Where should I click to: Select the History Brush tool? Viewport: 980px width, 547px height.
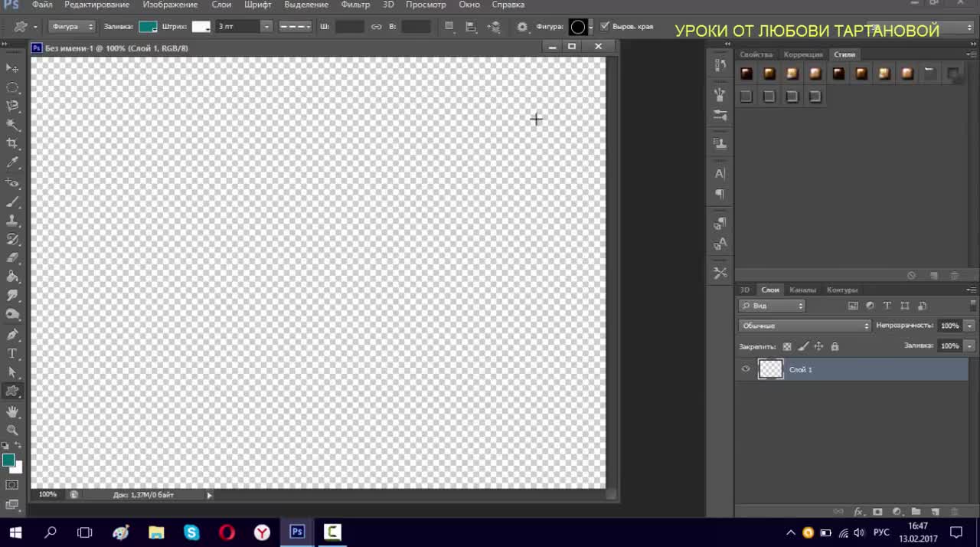(x=12, y=239)
